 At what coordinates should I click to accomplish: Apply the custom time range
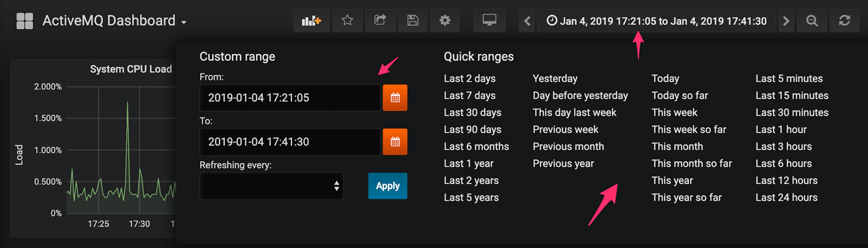387,186
